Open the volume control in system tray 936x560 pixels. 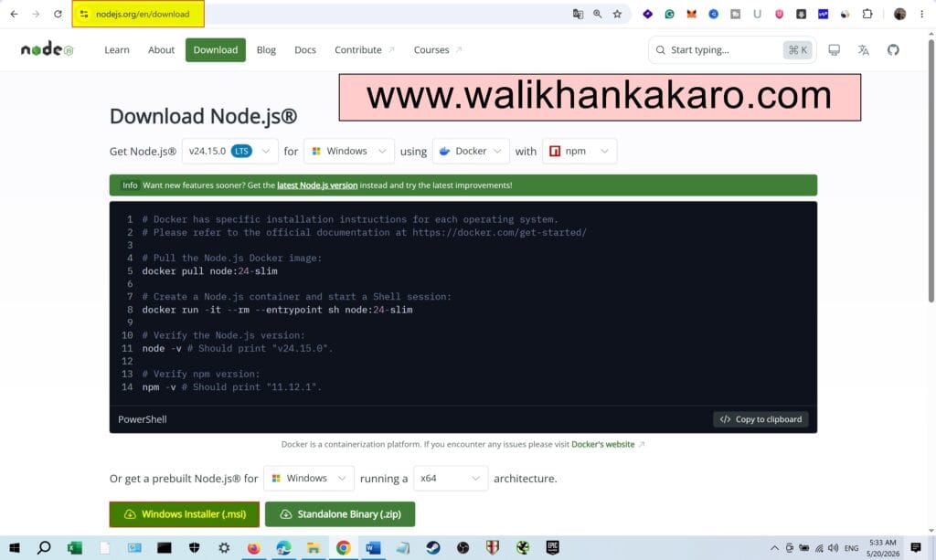pos(834,547)
